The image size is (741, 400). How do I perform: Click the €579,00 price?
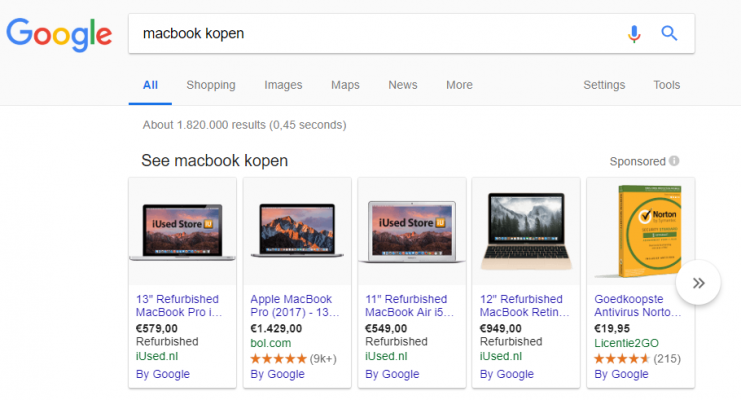click(156, 328)
